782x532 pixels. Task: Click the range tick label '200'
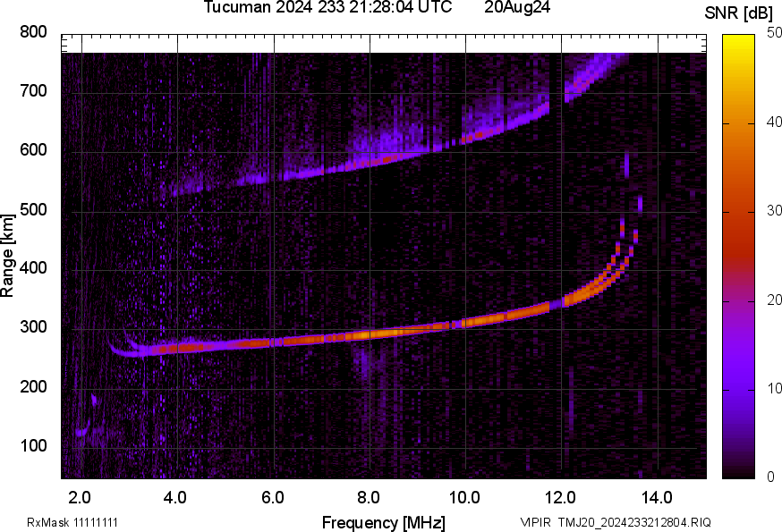coord(33,386)
